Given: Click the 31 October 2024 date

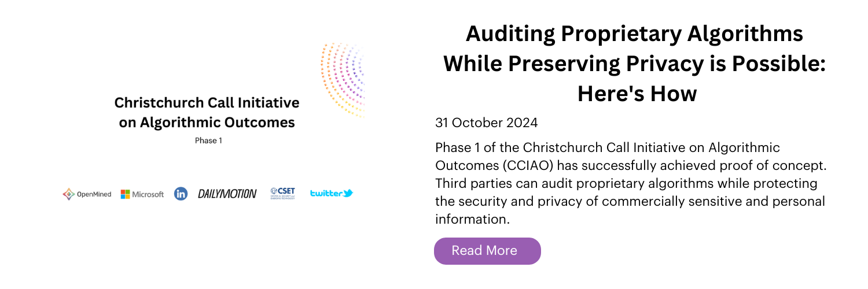Looking at the screenshot, I should pos(486,123).
